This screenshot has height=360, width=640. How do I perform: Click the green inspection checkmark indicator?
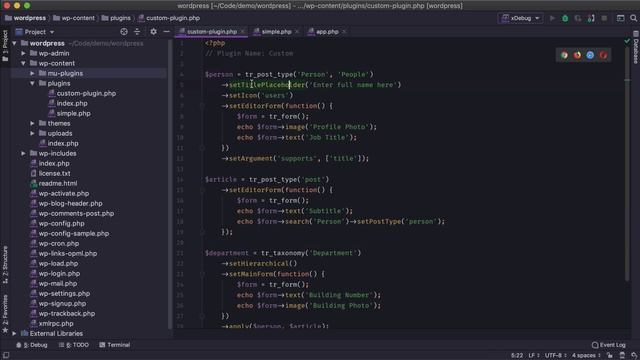(627, 41)
